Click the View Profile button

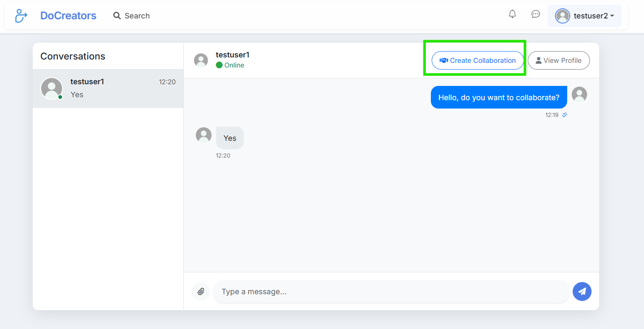point(558,60)
